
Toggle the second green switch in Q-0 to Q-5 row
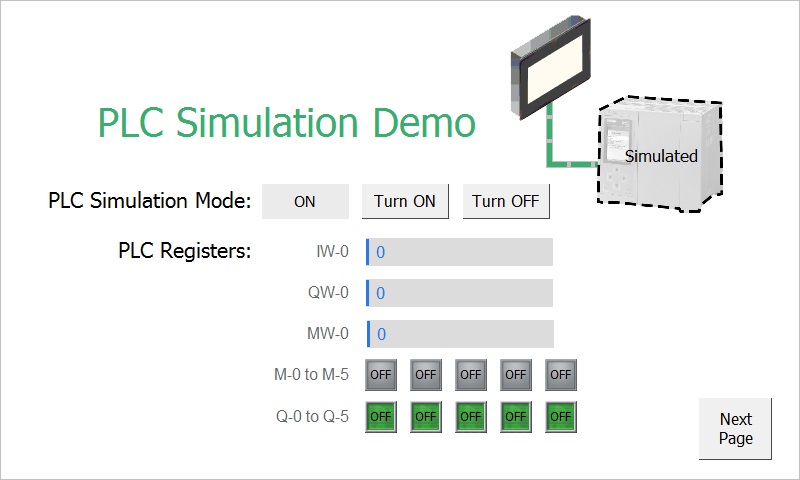point(426,416)
